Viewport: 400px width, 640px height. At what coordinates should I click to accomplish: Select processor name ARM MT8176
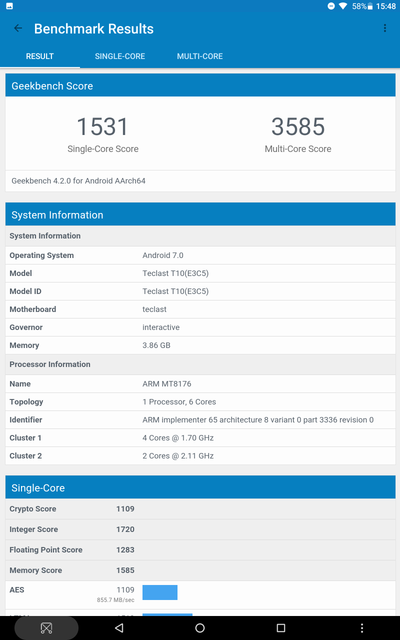[x=167, y=384]
